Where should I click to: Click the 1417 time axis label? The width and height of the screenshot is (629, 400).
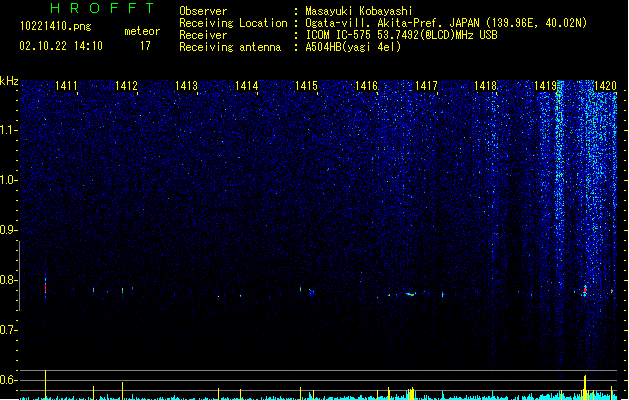pyautogui.click(x=426, y=86)
